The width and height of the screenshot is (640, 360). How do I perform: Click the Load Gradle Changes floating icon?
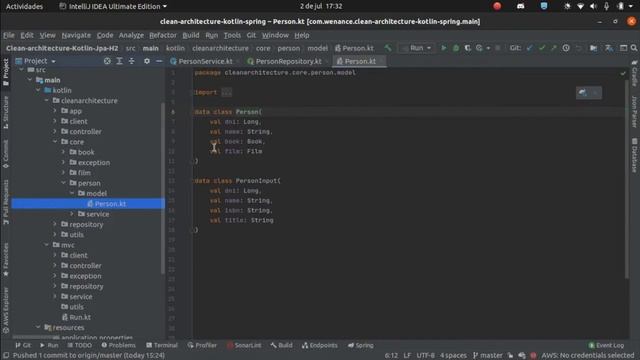582,93
